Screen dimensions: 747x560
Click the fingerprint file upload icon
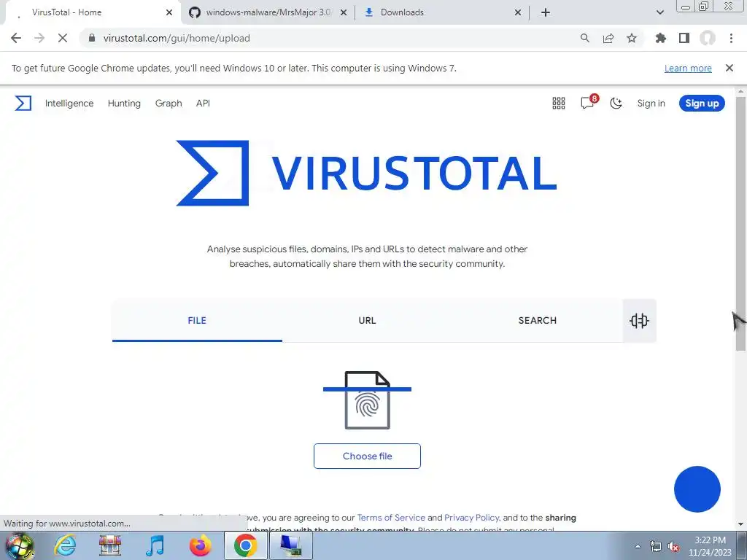point(367,400)
